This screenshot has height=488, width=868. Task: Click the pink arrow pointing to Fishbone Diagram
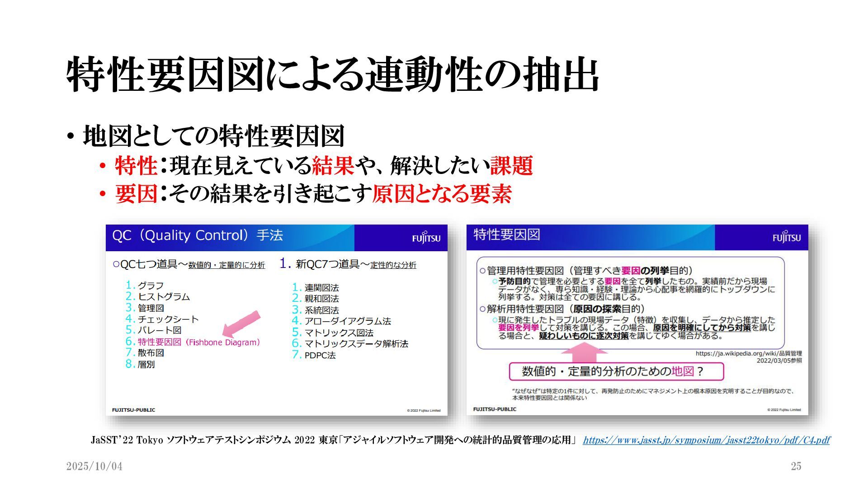coord(242,324)
